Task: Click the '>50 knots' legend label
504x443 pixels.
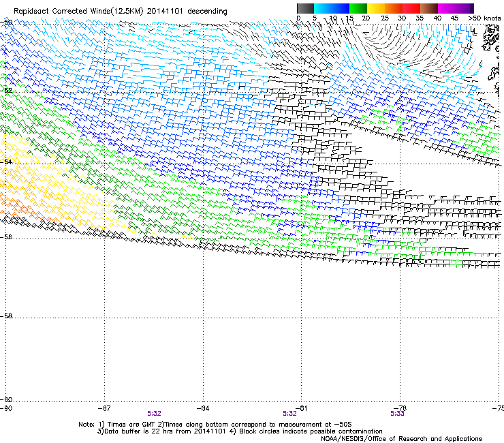Action: [x=484, y=18]
